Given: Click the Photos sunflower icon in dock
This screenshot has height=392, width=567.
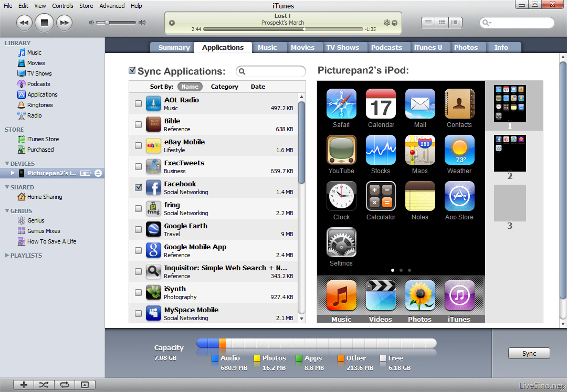Looking at the screenshot, I should (420, 295).
